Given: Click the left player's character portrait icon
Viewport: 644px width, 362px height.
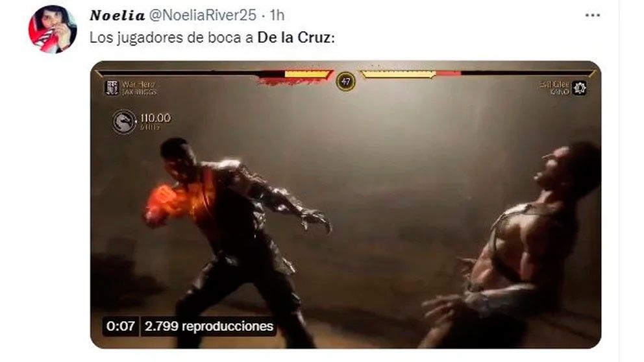Looking at the screenshot, I should tap(112, 88).
